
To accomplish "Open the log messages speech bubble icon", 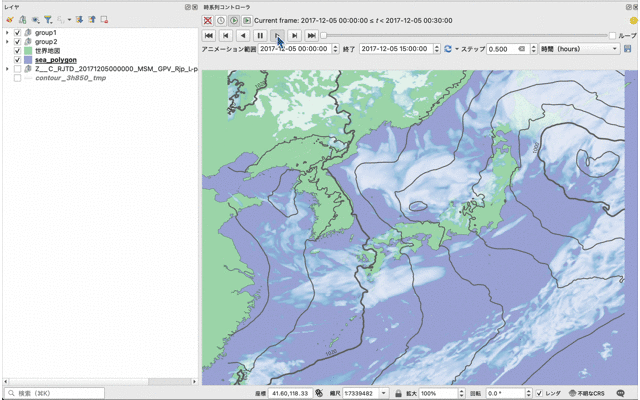I will click(621, 393).
